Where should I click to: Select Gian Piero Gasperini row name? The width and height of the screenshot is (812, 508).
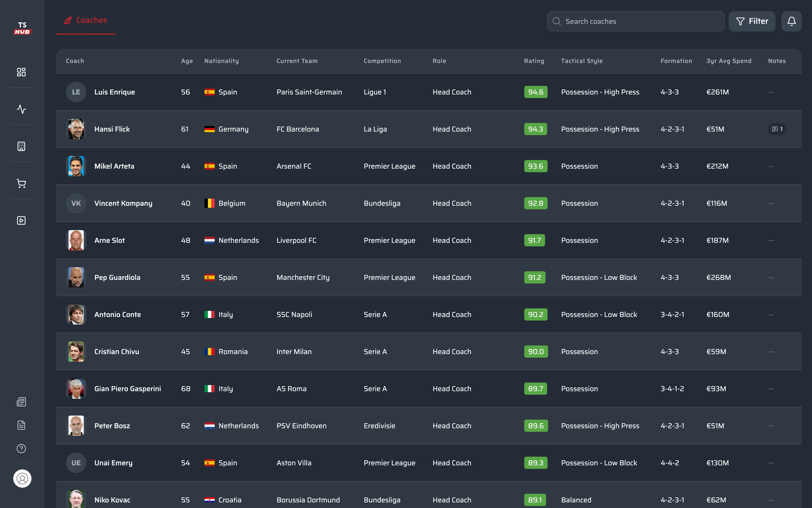pyautogui.click(x=127, y=389)
